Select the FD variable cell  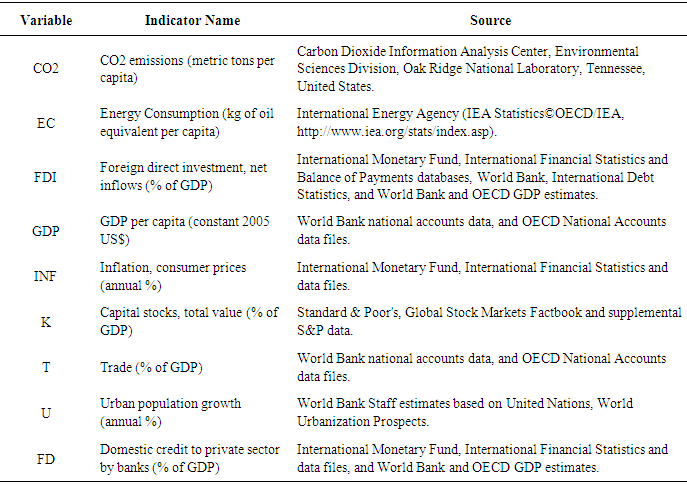[46, 459]
